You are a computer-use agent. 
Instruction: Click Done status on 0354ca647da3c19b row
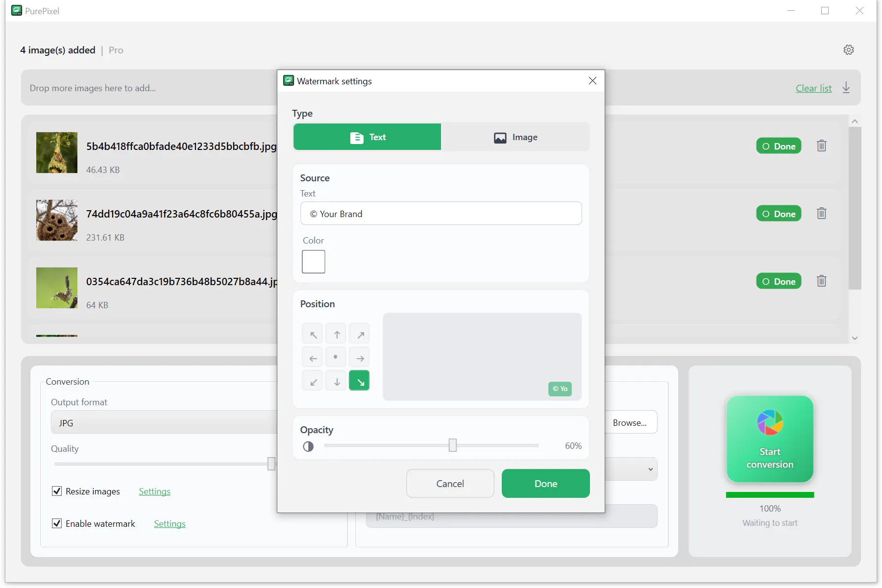pos(779,281)
